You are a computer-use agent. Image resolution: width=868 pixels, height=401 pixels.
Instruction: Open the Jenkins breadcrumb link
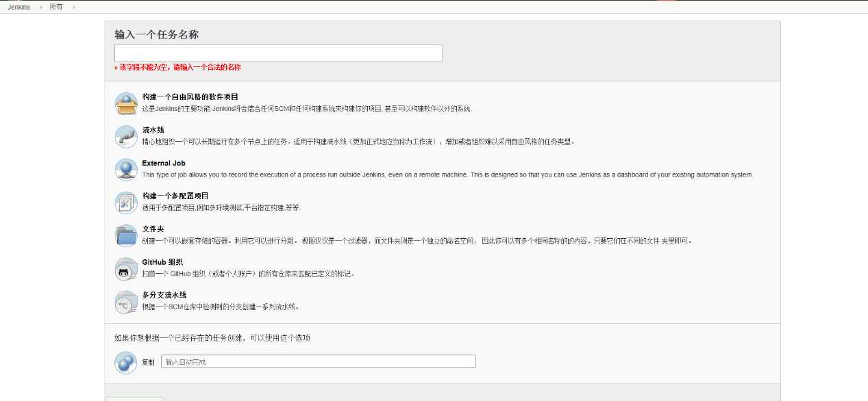point(19,7)
